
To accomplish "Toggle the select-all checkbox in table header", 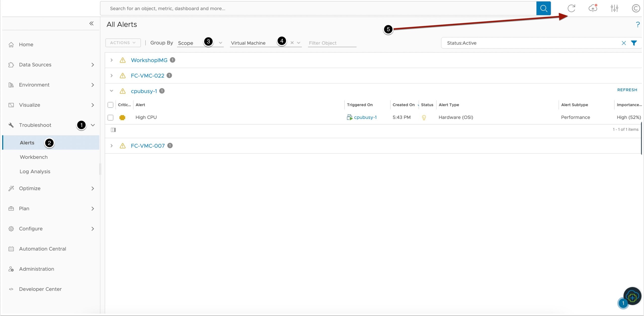I will tap(110, 105).
